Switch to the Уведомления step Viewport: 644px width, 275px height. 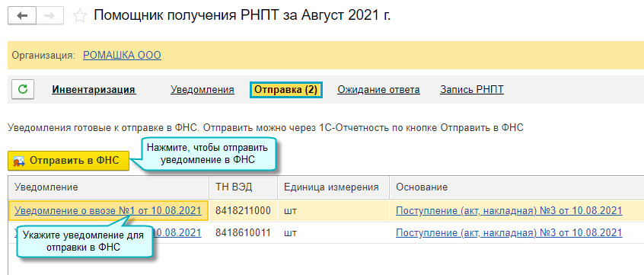[x=202, y=90]
